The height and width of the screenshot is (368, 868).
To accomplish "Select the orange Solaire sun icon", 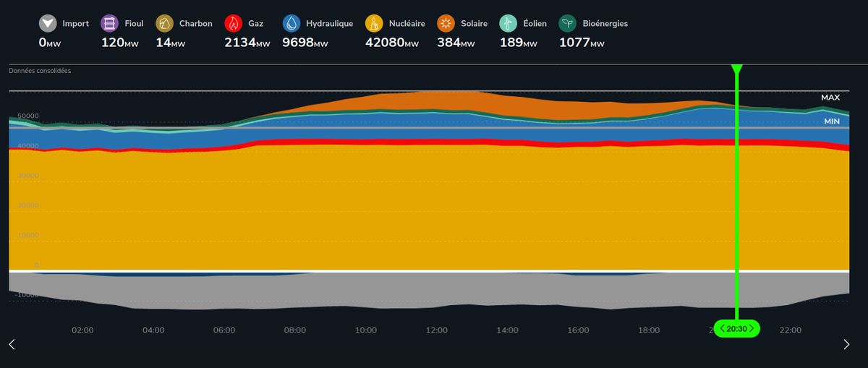I will coord(446,24).
